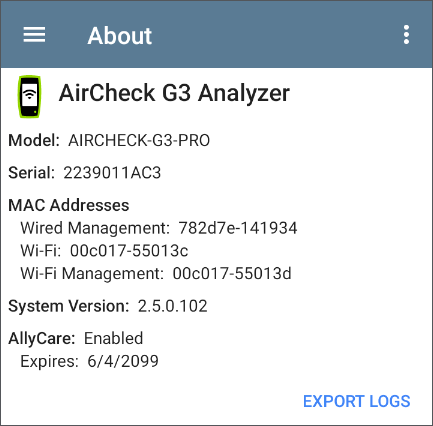Click the System Version 2.5.0.102 text
This screenshot has width=433, height=426.
173,306
